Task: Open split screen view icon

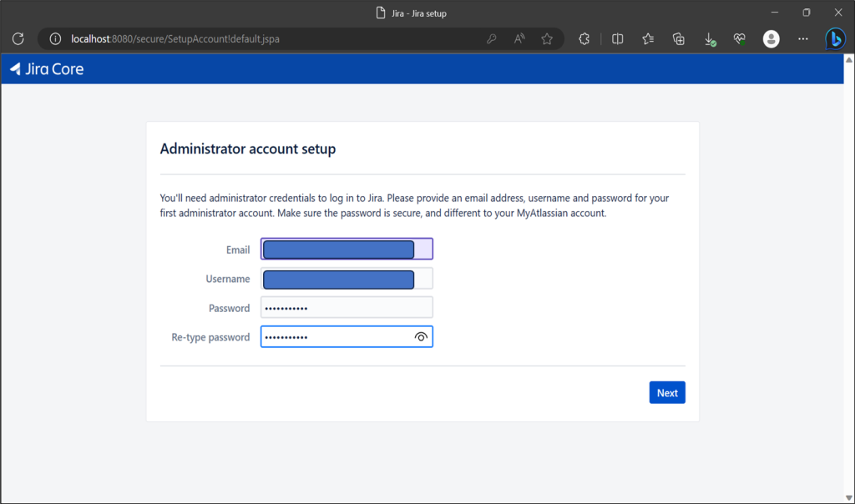Action: (617, 38)
